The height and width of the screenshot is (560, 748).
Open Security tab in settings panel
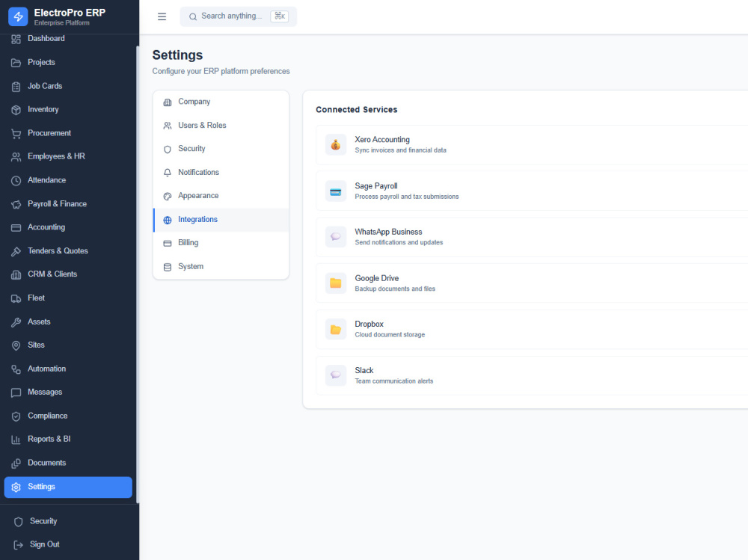click(x=221, y=149)
